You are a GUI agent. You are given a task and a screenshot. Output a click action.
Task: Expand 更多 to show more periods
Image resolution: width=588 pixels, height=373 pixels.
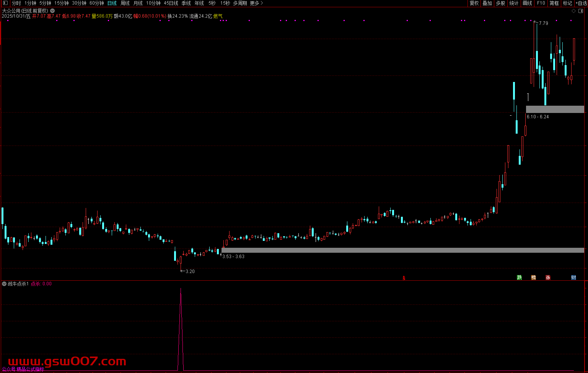pyautogui.click(x=256, y=3)
